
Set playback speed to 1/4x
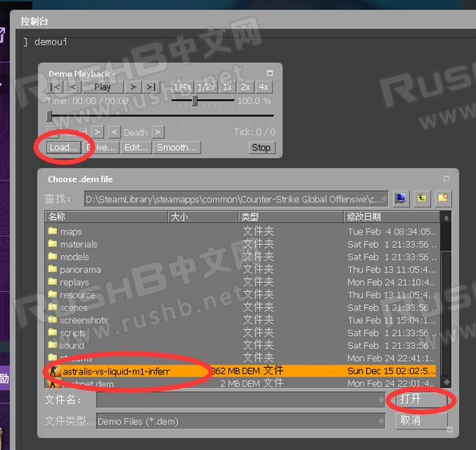182,86
